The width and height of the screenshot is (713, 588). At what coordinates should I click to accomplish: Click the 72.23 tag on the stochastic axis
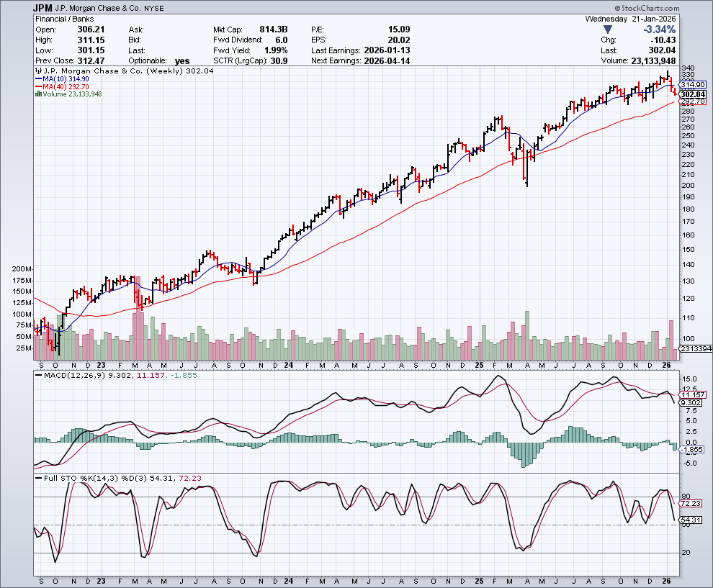(x=690, y=504)
